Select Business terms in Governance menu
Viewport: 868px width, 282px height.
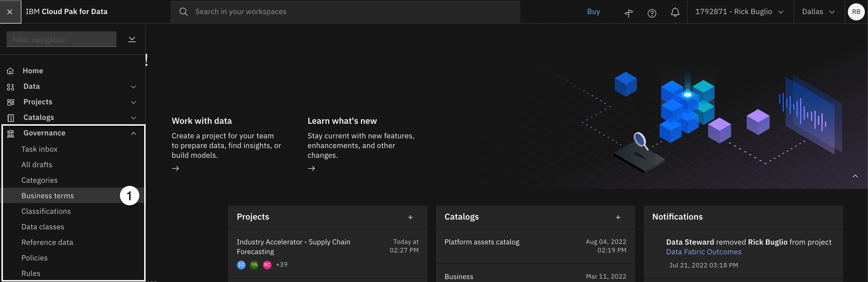click(x=48, y=196)
